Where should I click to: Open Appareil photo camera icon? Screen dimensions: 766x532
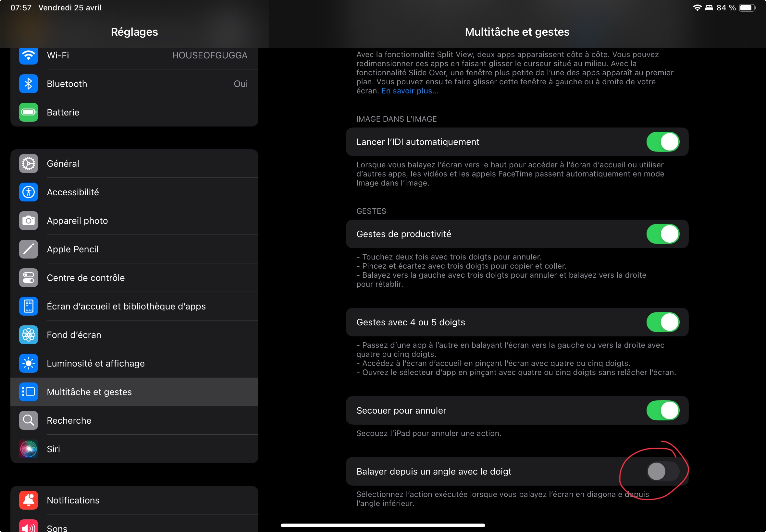[28, 221]
